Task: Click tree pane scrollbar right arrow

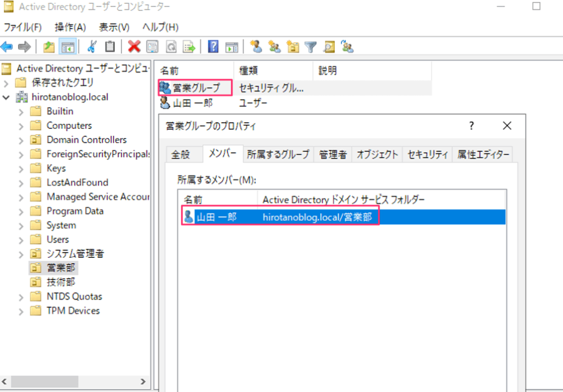Action: pyautogui.click(x=143, y=381)
